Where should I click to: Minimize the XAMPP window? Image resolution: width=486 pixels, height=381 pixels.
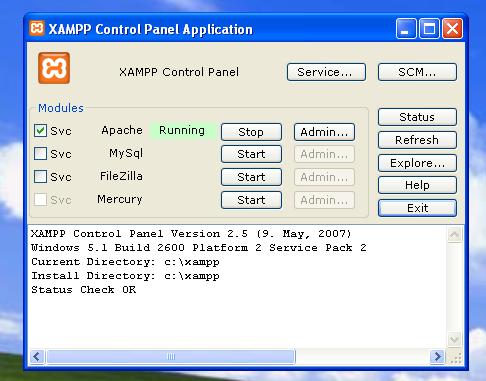coord(406,29)
